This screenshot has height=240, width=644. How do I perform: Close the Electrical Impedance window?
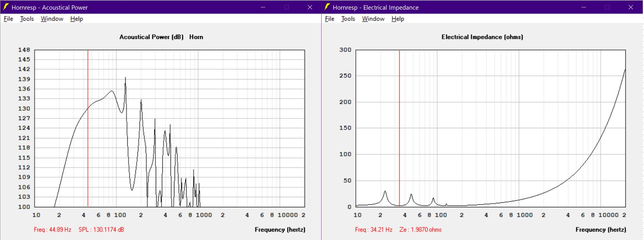631,7
